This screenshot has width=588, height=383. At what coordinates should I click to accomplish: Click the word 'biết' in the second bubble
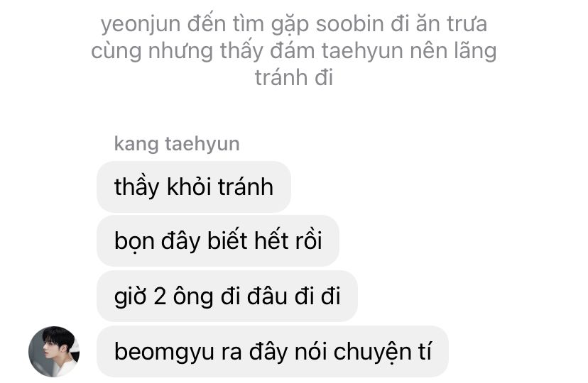click(227, 240)
